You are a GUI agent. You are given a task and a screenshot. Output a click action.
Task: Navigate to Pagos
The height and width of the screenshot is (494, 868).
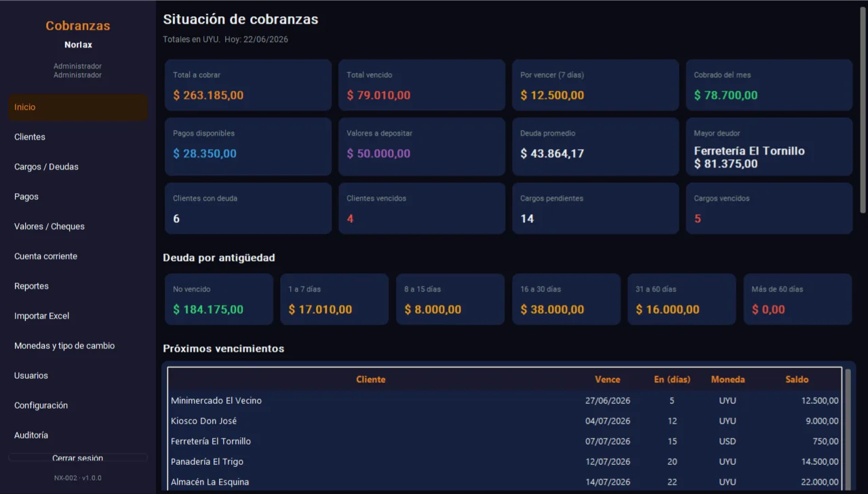78,197
